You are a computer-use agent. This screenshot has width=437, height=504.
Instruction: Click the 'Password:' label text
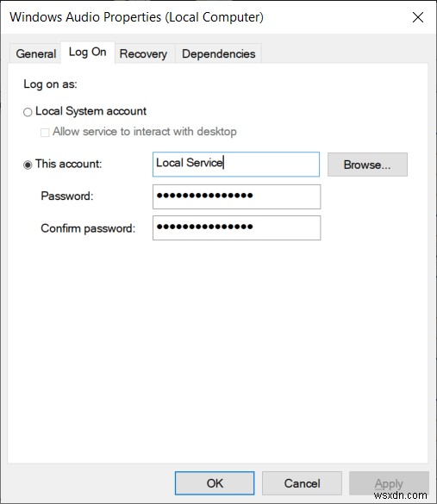pos(67,196)
